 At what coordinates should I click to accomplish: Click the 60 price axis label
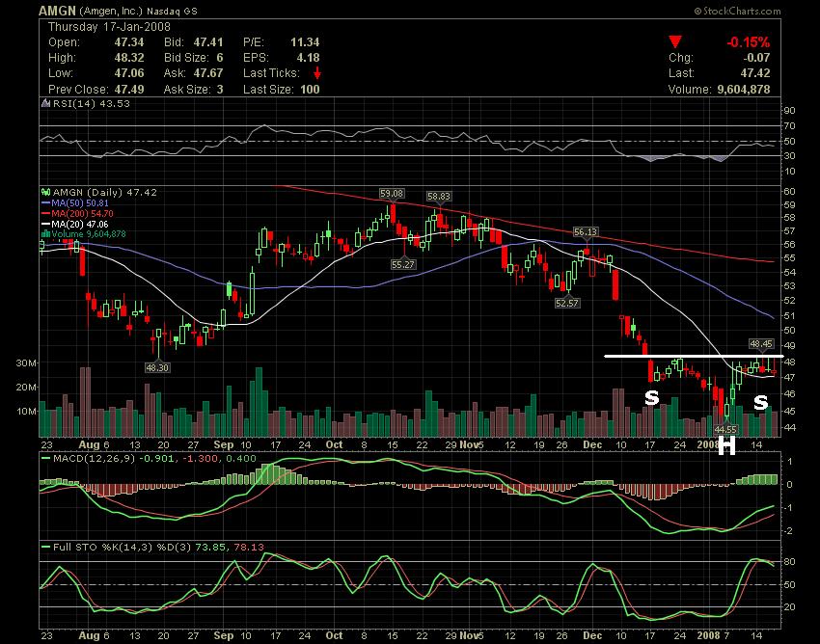pyautogui.click(x=790, y=191)
